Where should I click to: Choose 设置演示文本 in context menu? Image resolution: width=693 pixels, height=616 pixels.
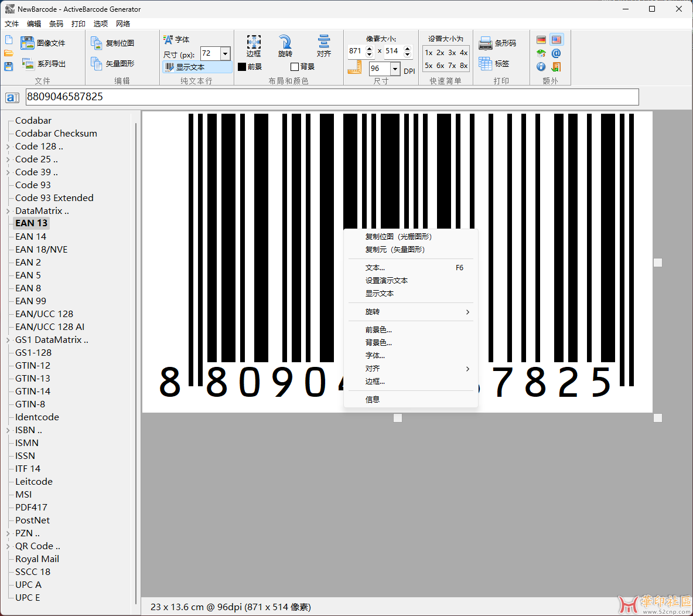tap(411, 281)
